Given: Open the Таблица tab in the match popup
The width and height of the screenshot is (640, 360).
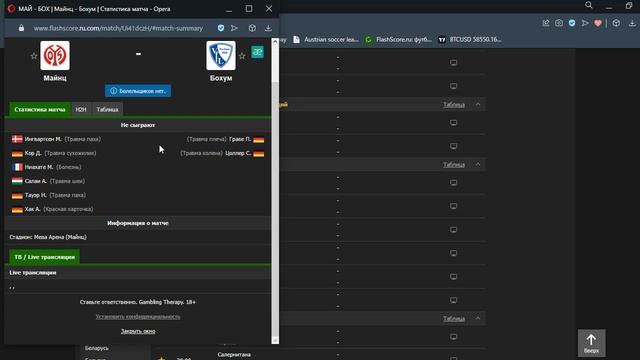Looking at the screenshot, I should click(x=107, y=109).
